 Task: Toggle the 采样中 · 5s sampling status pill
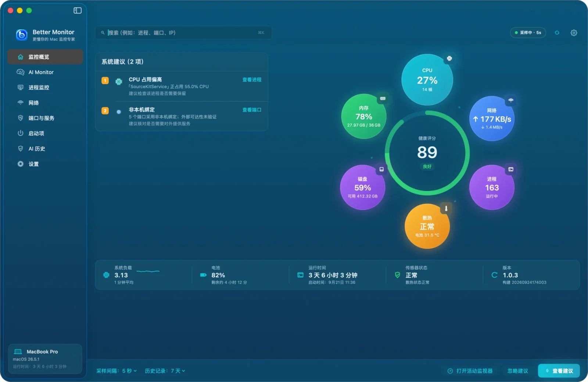[528, 33]
